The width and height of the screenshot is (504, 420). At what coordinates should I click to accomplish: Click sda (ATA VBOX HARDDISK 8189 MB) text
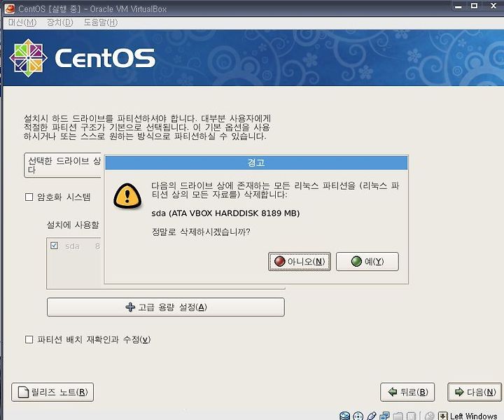(x=225, y=213)
